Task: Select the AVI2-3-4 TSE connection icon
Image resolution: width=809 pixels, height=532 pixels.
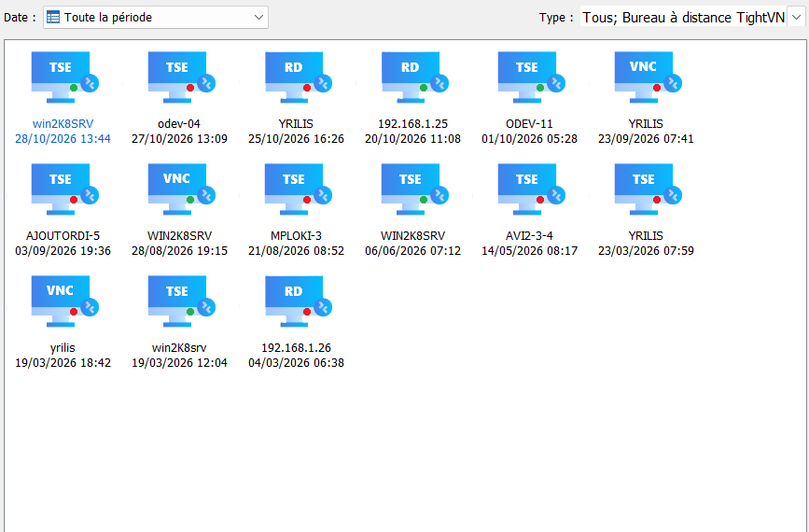Action: 531,189
